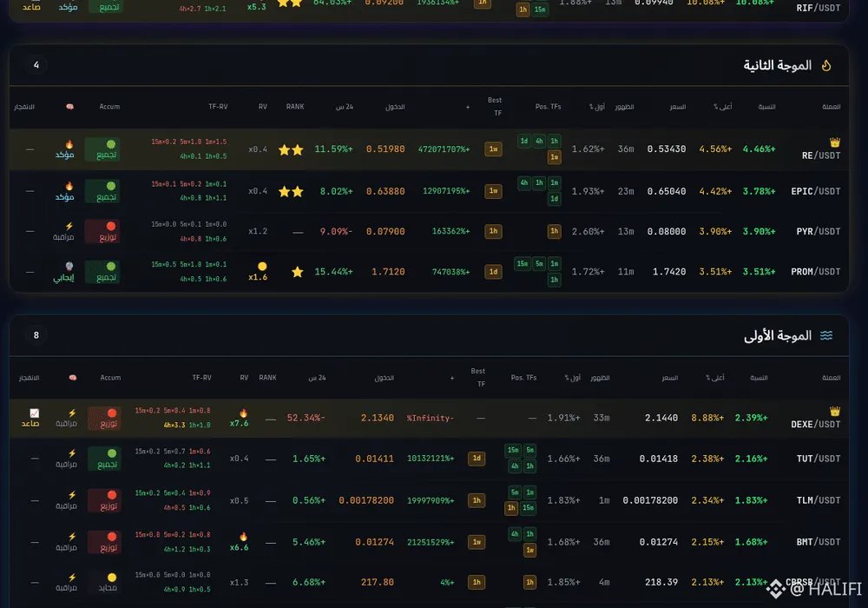This screenshot has width=868, height=608.
Task: Click the %Infinity- value in DEXE row
Action: (431, 418)
